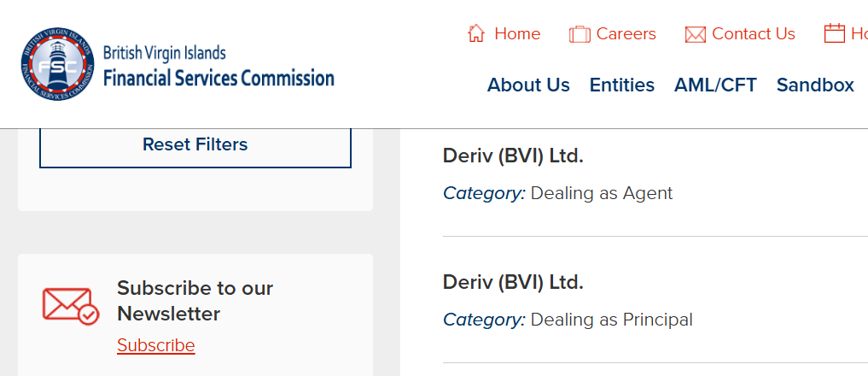Follow the Subscribe newsletter link
Image resolution: width=868 pixels, height=376 pixels.
click(156, 345)
